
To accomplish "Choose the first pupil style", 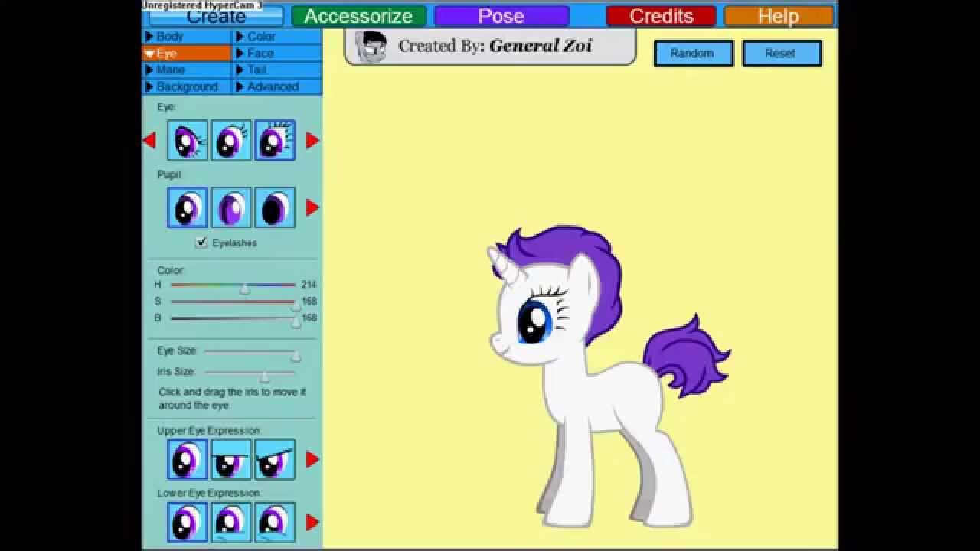I will click(x=188, y=207).
